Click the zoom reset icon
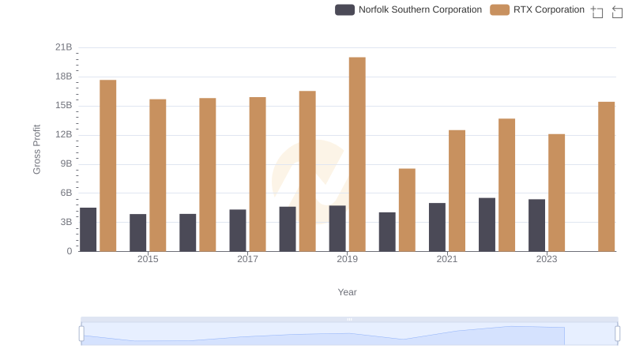The width and height of the screenshot is (632, 364). (x=617, y=12)
